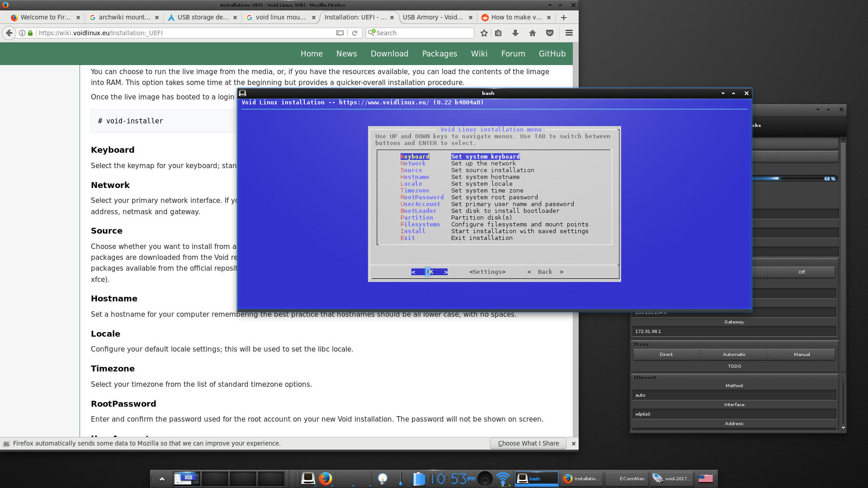Click the up-arrow start button in panel
This screenshot has height=488, width=868.
(162, 479)
